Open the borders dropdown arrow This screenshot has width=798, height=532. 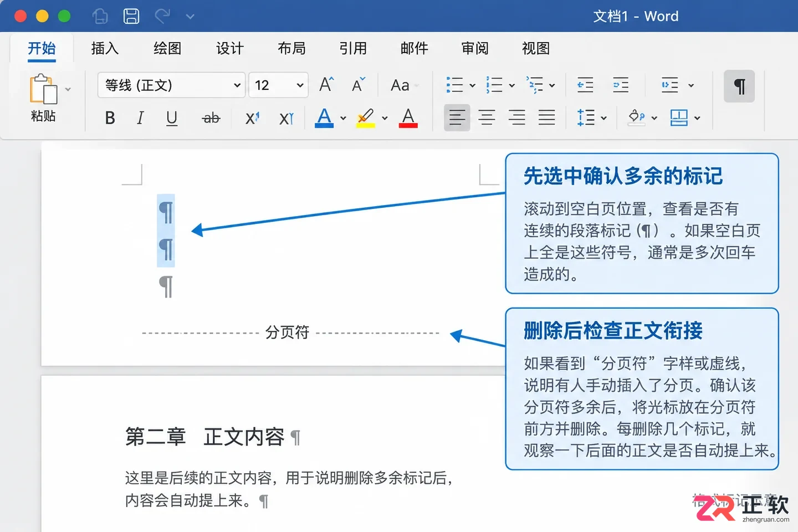pos(697,118)
